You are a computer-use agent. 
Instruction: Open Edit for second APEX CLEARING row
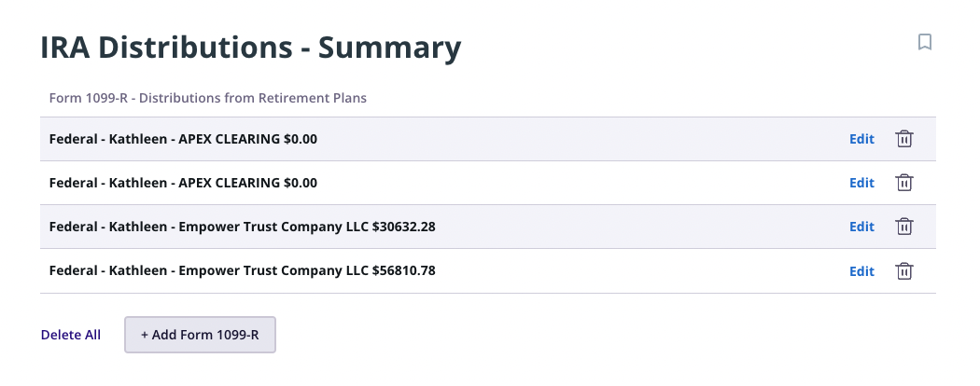(861, 183)
